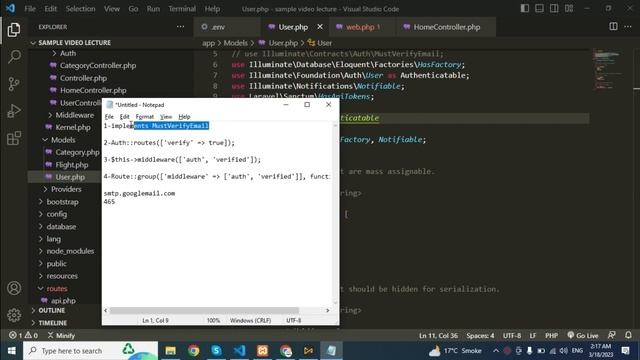
Task: Open Explorer views and more actions
Action: (180, 27)
